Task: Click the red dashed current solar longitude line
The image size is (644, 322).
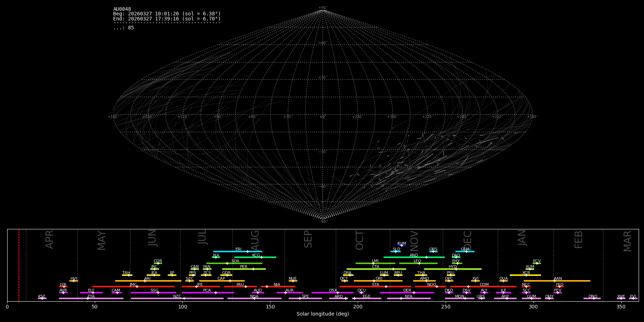Action: coord(19,265)
